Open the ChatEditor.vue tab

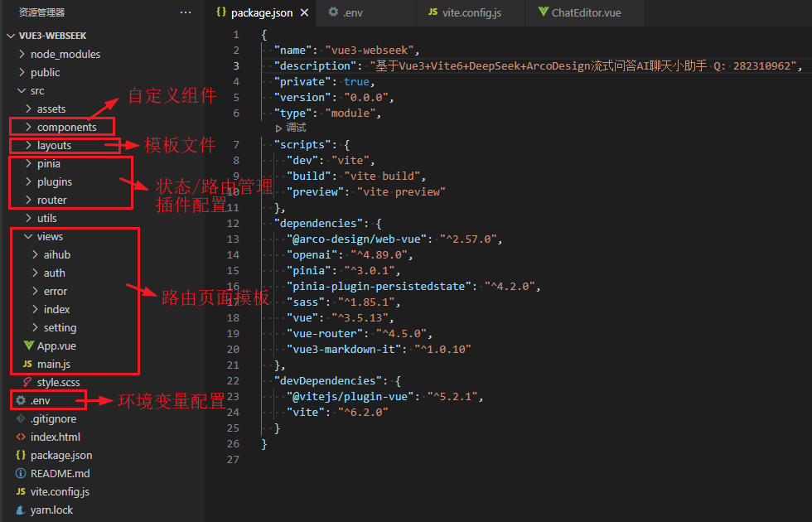pyautogui.click(x=580, y=12)
